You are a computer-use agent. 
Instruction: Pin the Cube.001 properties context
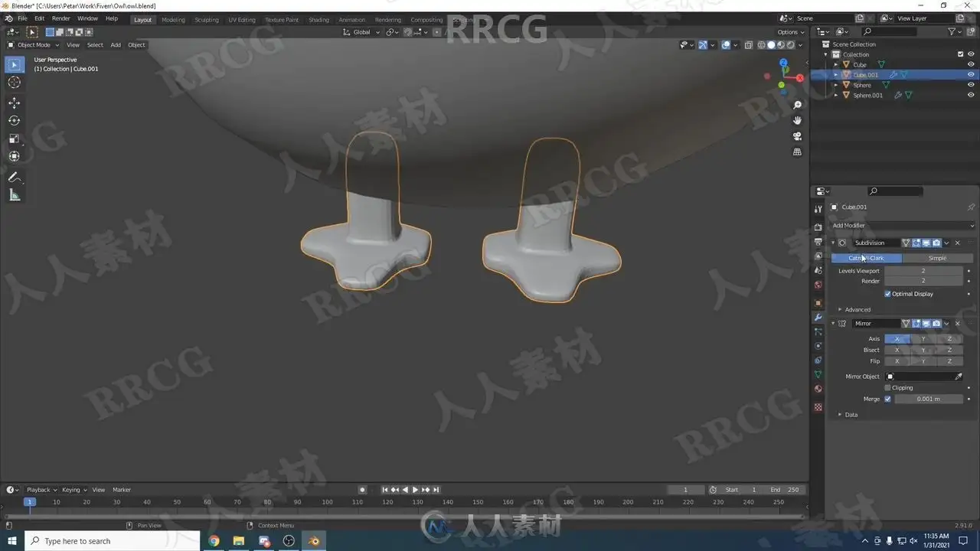(971, 207)
